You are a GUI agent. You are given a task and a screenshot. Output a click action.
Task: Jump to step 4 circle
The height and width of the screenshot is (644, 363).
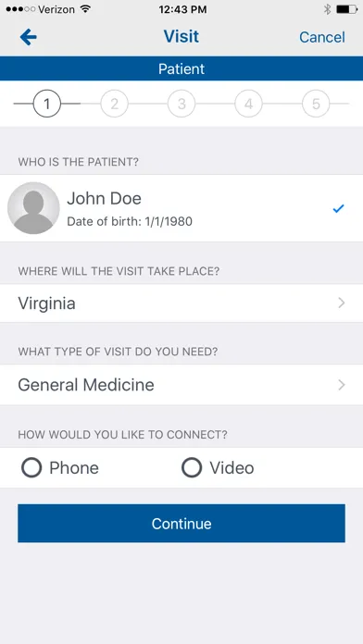pyautogui.click(x=248, y=104)
